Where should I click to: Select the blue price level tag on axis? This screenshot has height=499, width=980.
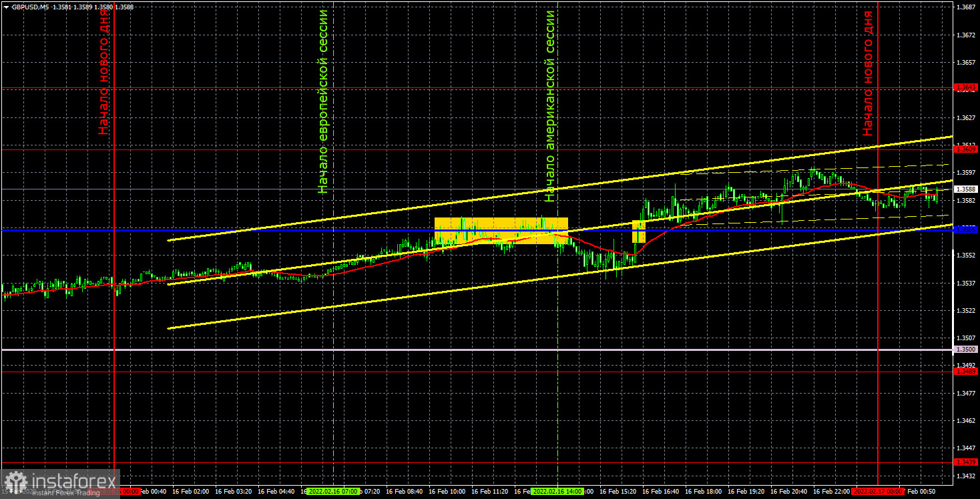point(966,229)
